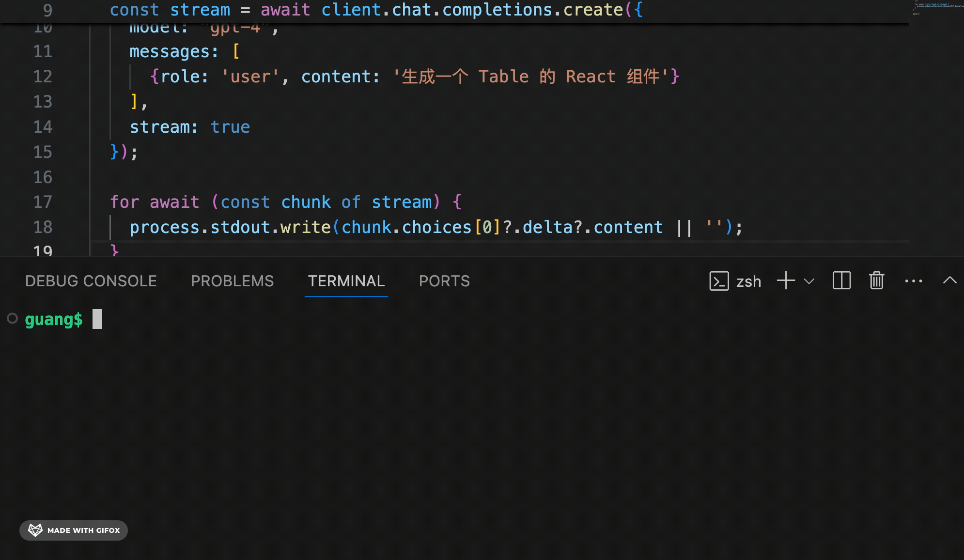Click the terminal prompt status circle
Screen dimensions: 964x560
coord(13,318)
